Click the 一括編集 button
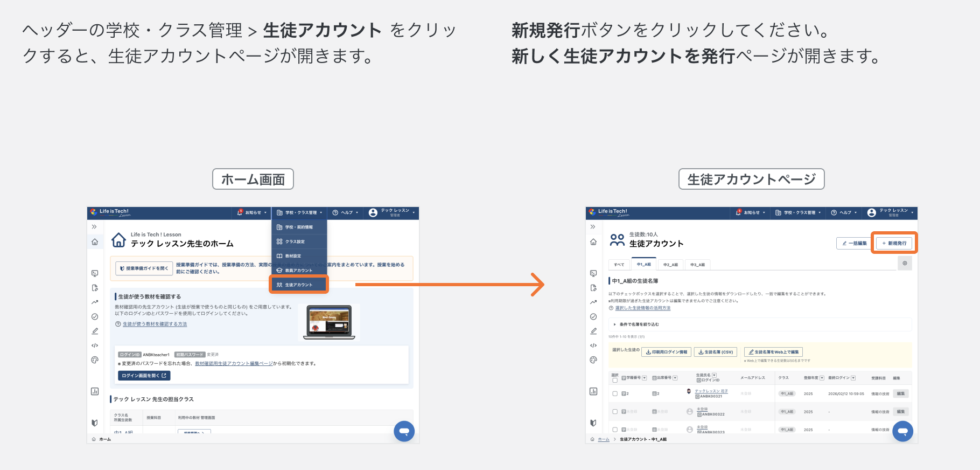The height and width of the screenshot is (470, 980). pos(855,243)
